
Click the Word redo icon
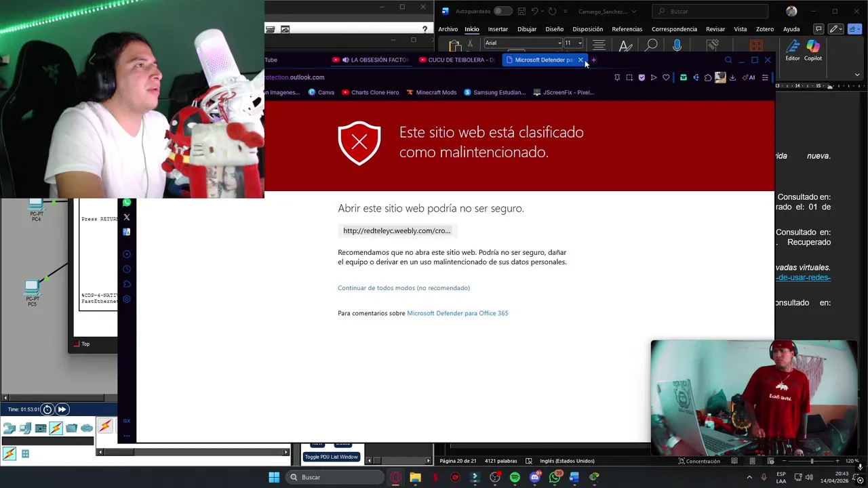pyautogui.click(x=552, y=11)
